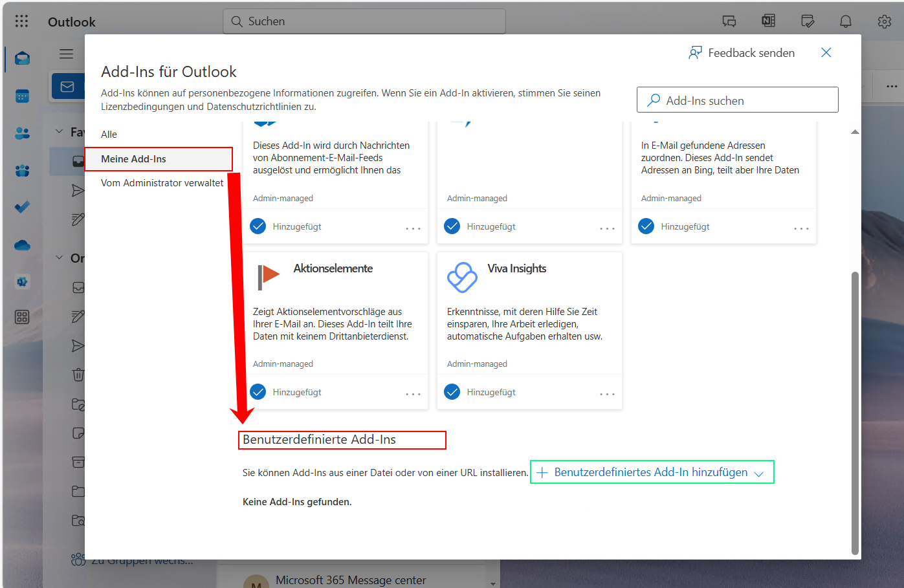This screenshot has height=588, width=904.
Task: Open the Outlook app launcher grid
Action: click(x=21, y=21)
